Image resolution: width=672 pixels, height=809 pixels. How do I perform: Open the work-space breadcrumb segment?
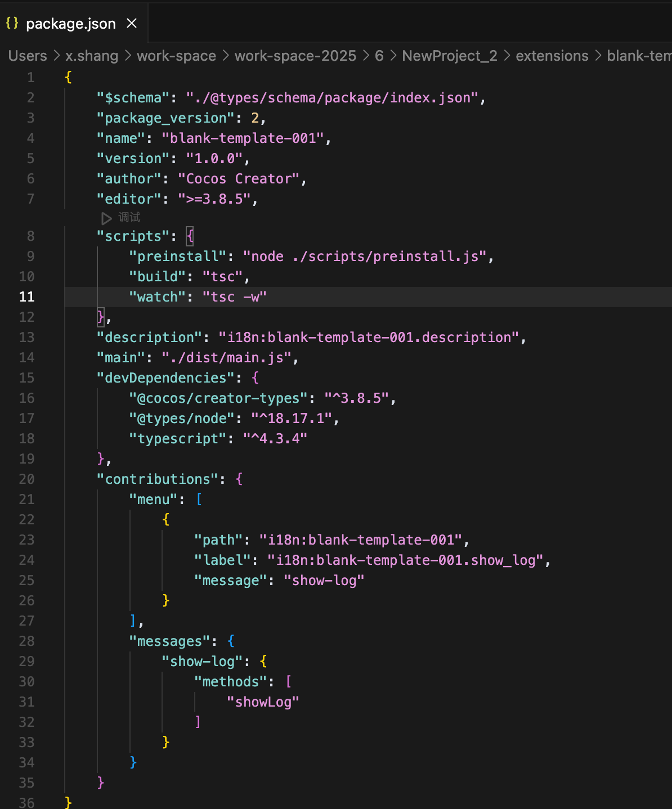pyautogui.click(x=176, y=56)
